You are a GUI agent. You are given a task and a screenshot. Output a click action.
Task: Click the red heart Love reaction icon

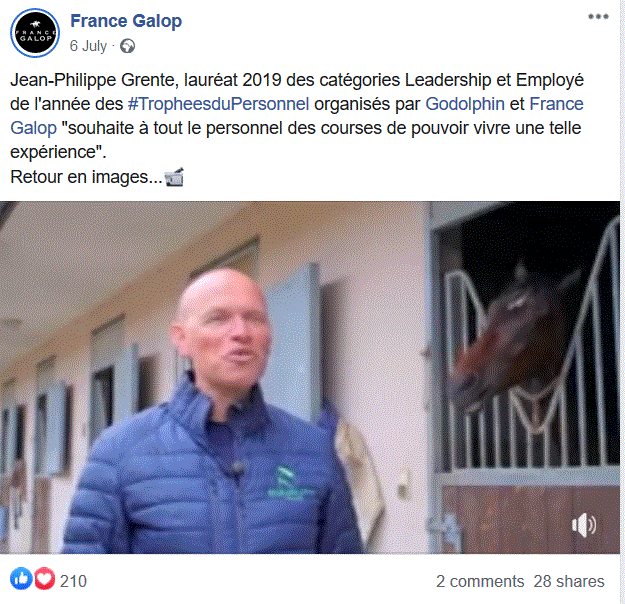(45, 578)
